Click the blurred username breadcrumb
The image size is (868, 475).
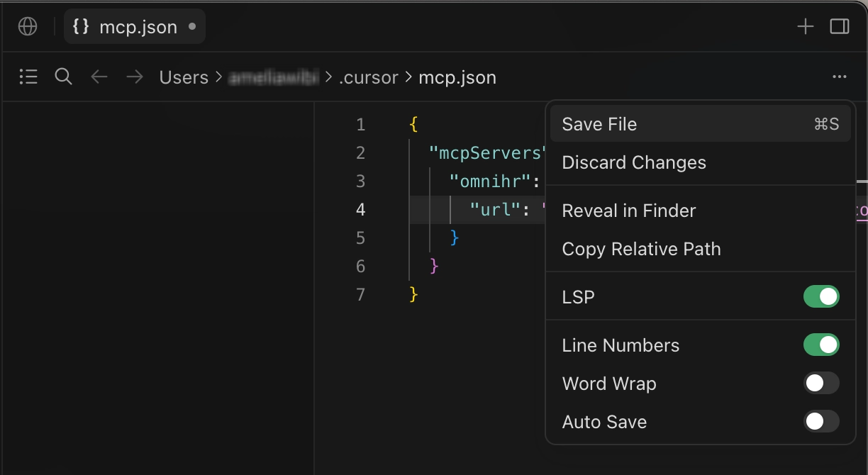point(274,77)
